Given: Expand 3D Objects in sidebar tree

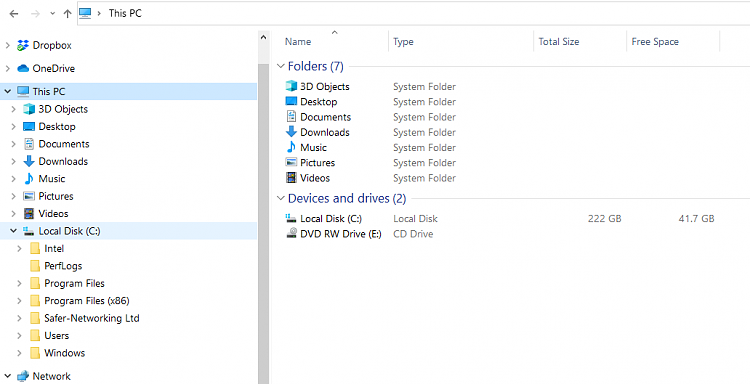Looking at the screenshot, I should (14, 109).
